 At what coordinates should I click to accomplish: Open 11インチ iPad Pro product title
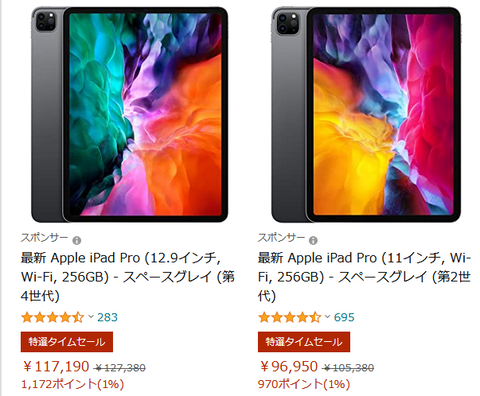pyautogui.click(x=364, y=277)
